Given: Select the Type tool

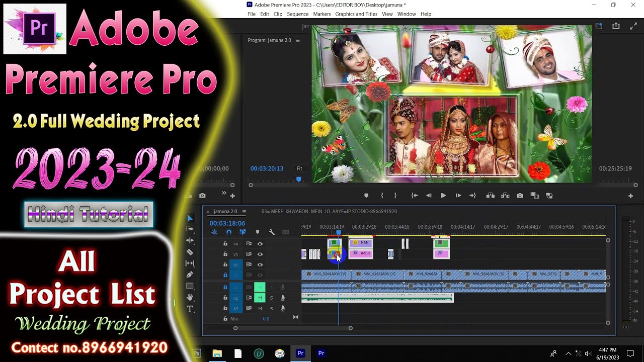Looking at the screenshot, I should pos(190,309).
